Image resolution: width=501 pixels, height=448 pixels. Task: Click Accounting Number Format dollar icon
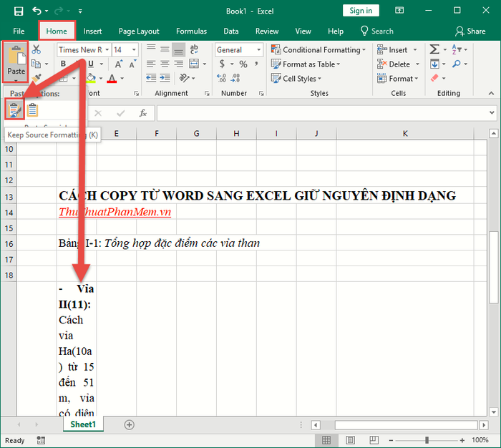(x=222, y=64)
